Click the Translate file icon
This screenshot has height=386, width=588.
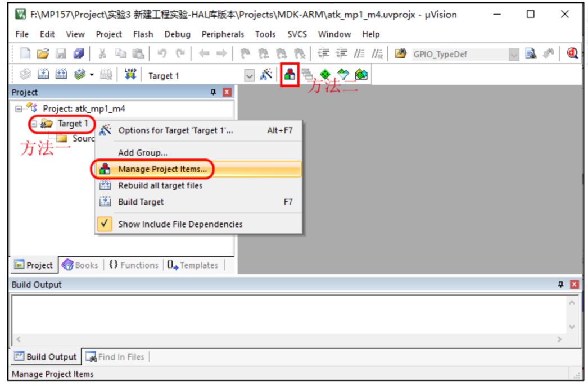pos(25,74)
